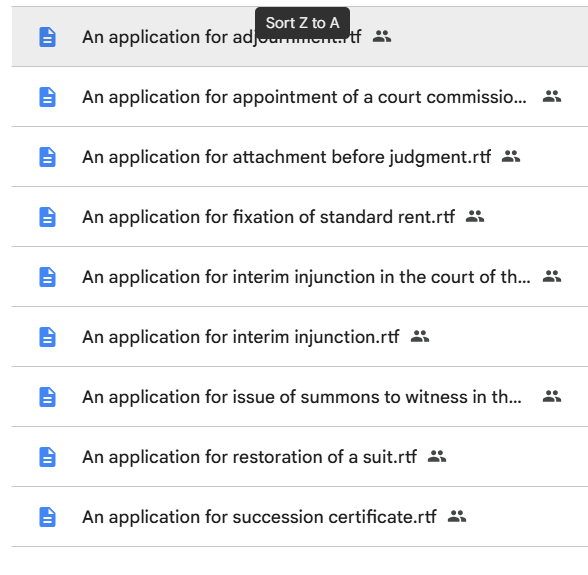Screen dimensions: 588x575
Task: Click the shared icon beside appointment of court commissioner
Action: pos(552,96)
